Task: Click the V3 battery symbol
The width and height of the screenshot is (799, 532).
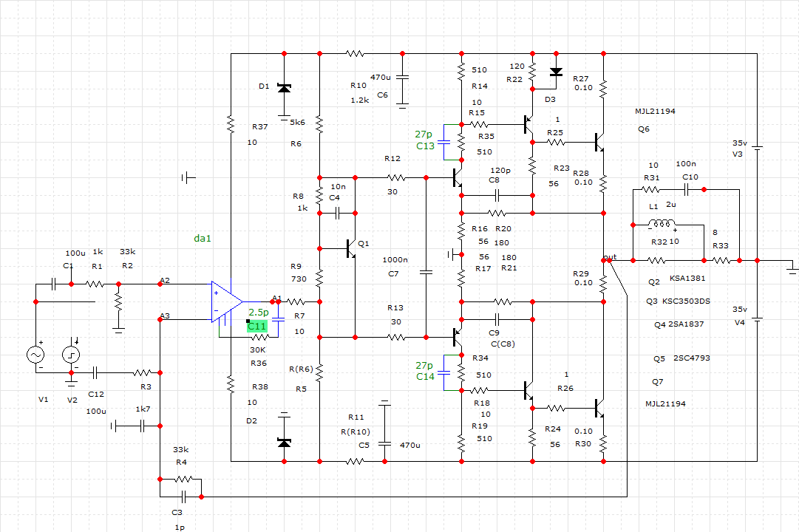Action: coord(757,148)
